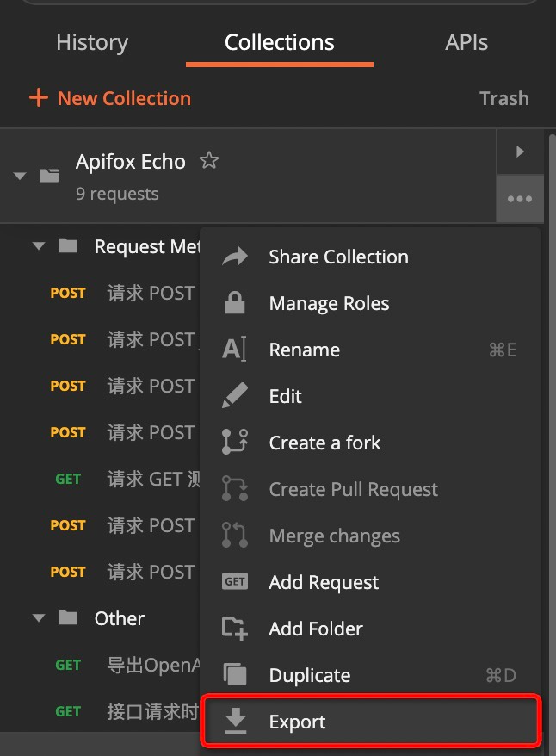Collapse the Other folder
This screenshot has width=556, height=756.
click(38, 618)
